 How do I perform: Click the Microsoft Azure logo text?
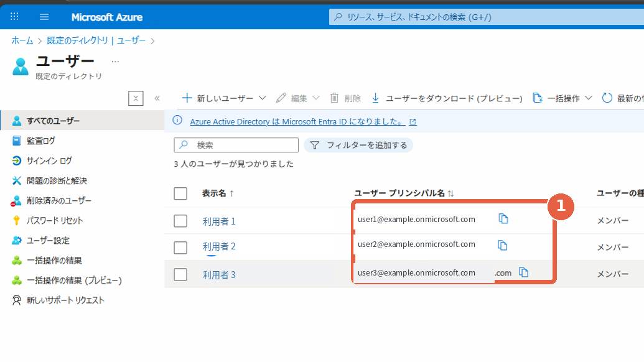(107, 17)
